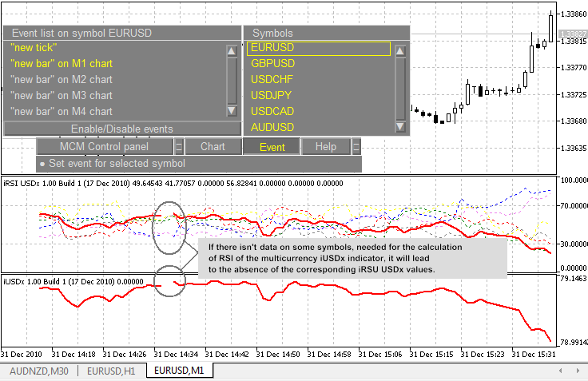The height and width of the screenshot is (381, 588).
Task: Click the Symbols list scrollbar track
Action: point(400,89)
